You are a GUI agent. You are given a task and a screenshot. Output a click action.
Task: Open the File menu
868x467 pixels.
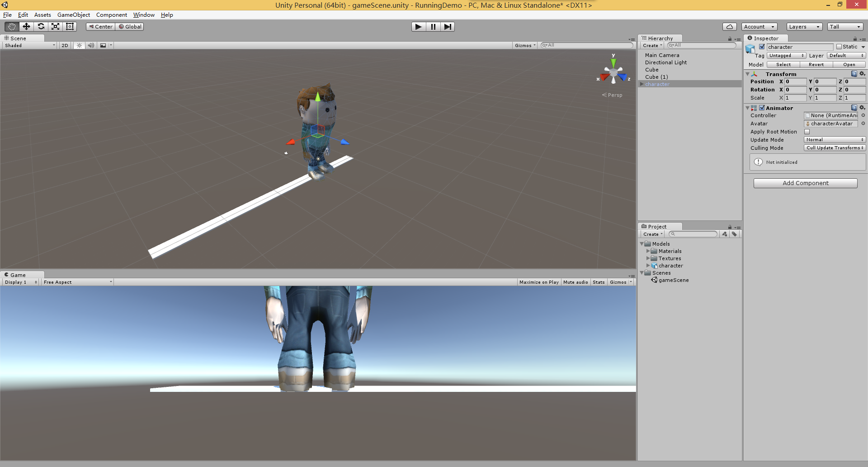(x=8, y=15)
